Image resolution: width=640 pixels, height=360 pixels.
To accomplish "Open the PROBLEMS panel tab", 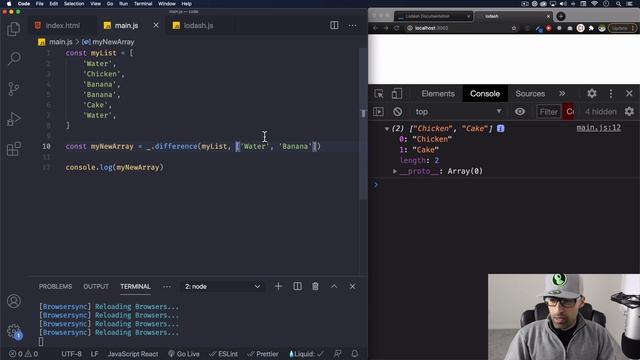I will (x=56, y=287).
